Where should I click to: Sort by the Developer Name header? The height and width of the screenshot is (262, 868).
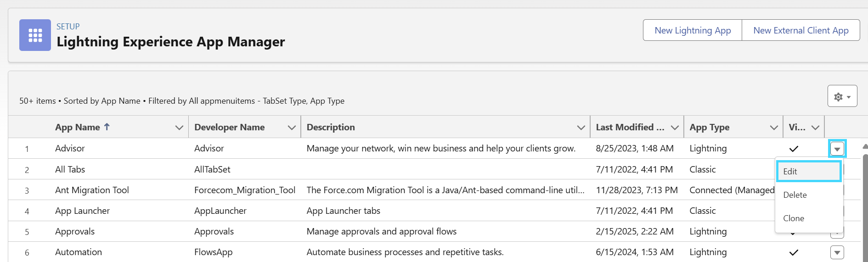click(x=229, y=127)
